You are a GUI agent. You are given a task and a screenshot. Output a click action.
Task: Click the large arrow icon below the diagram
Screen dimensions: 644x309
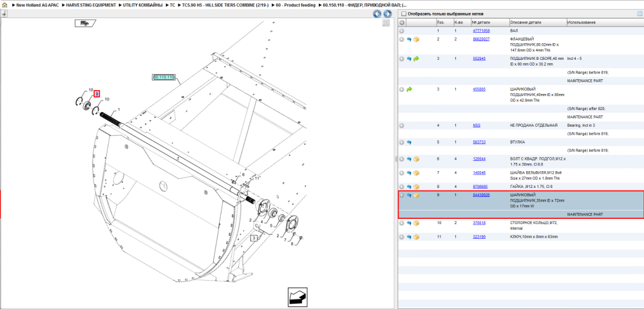pyautogui.click(x=298, y=297)
